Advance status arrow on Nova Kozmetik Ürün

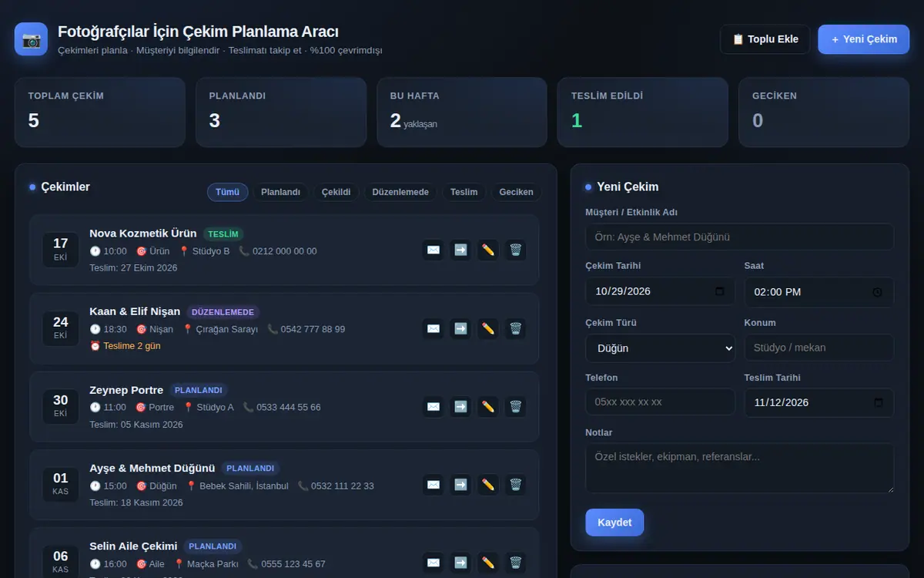click(x=460, y=250)
